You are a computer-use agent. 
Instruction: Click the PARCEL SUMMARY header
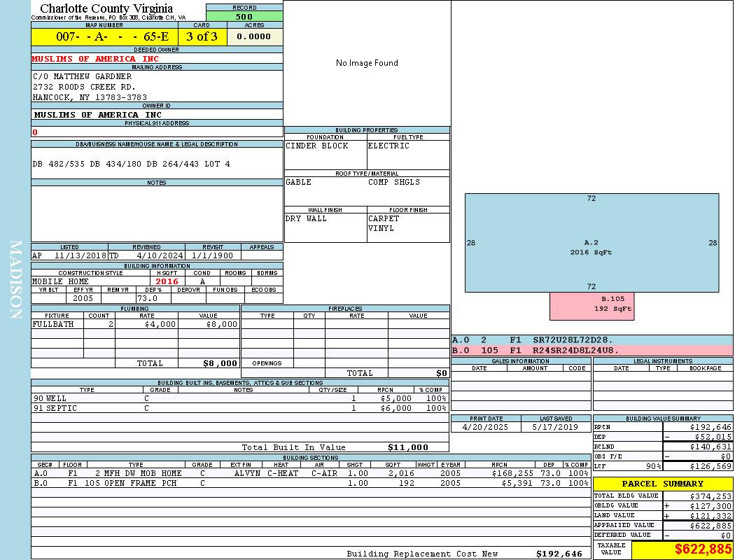point(663,484)
